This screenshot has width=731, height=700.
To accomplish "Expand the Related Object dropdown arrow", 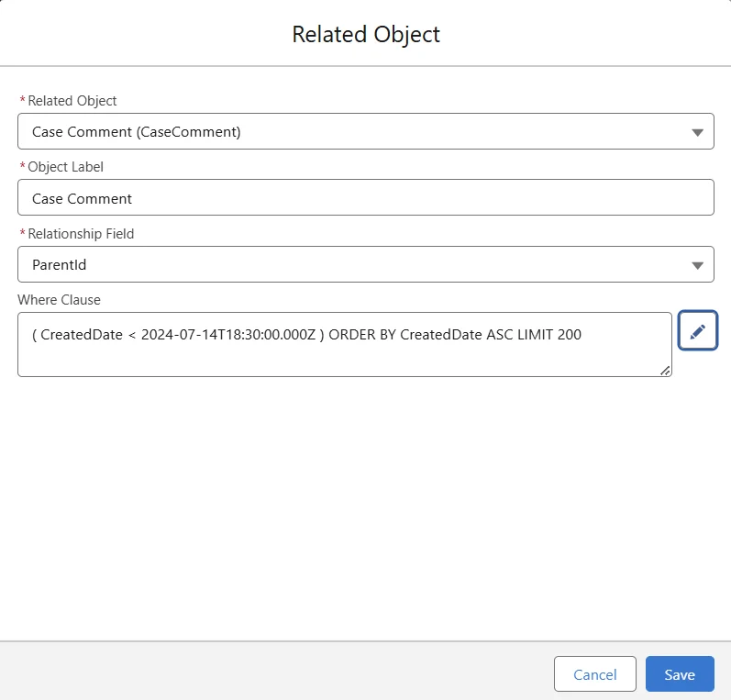I will tap(696, 132).
